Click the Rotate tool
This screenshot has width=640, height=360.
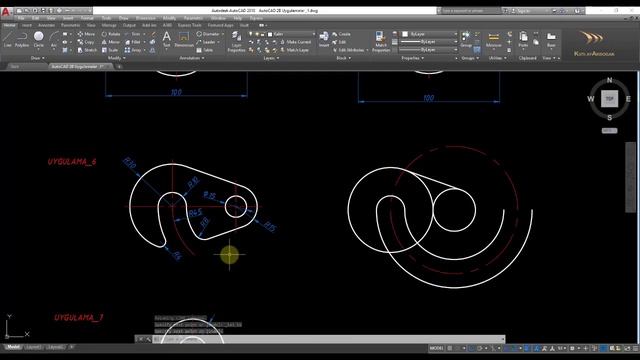pyautogui.click(x=111, y=34)
